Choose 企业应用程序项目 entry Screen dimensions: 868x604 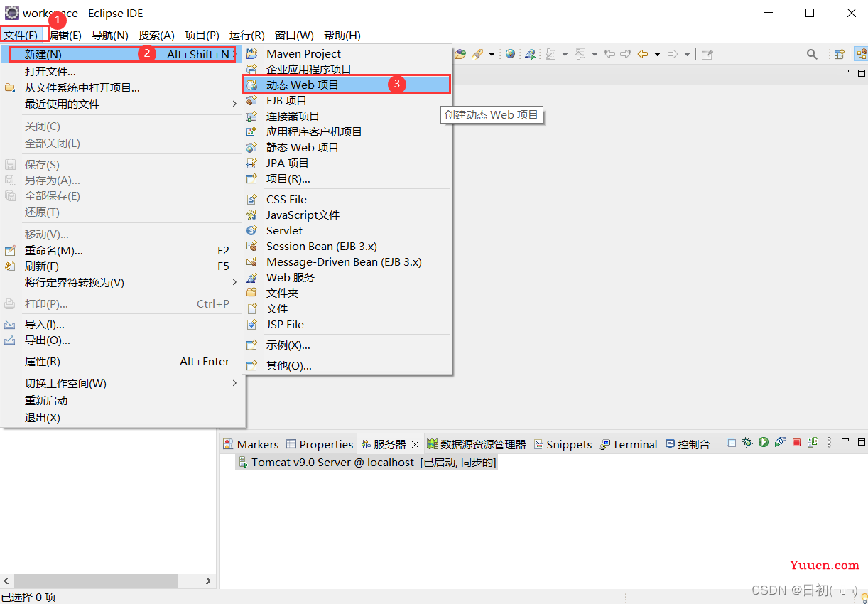point(347,69)
